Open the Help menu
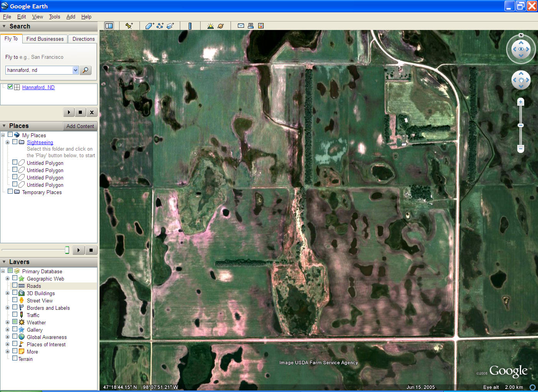Viewport: 538px width, 392px height. pos(86,17)
